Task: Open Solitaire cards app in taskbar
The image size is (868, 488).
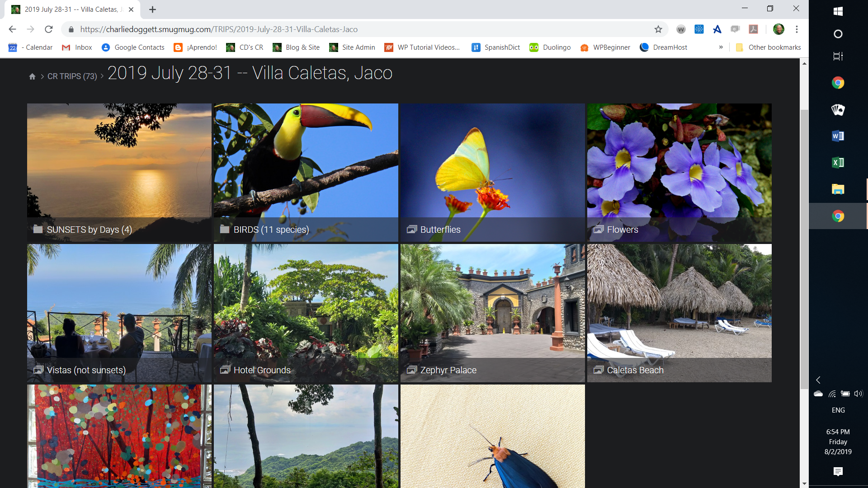Action: 838,109
